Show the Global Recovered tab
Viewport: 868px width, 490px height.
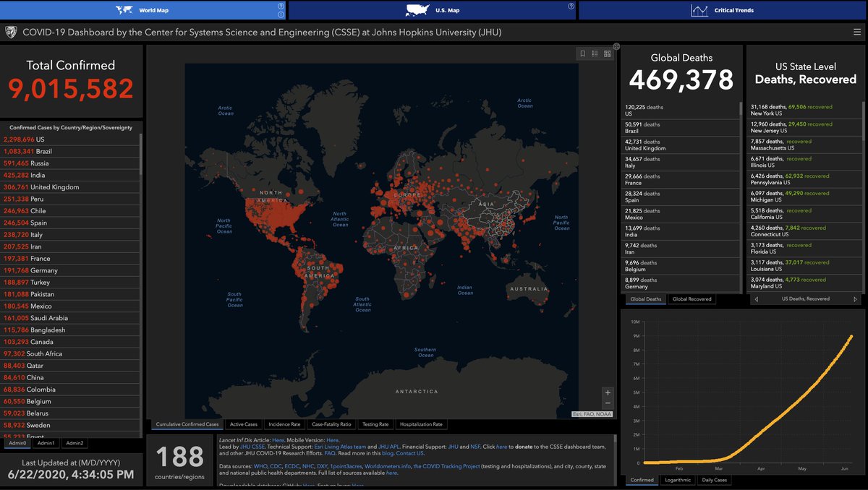692,298
